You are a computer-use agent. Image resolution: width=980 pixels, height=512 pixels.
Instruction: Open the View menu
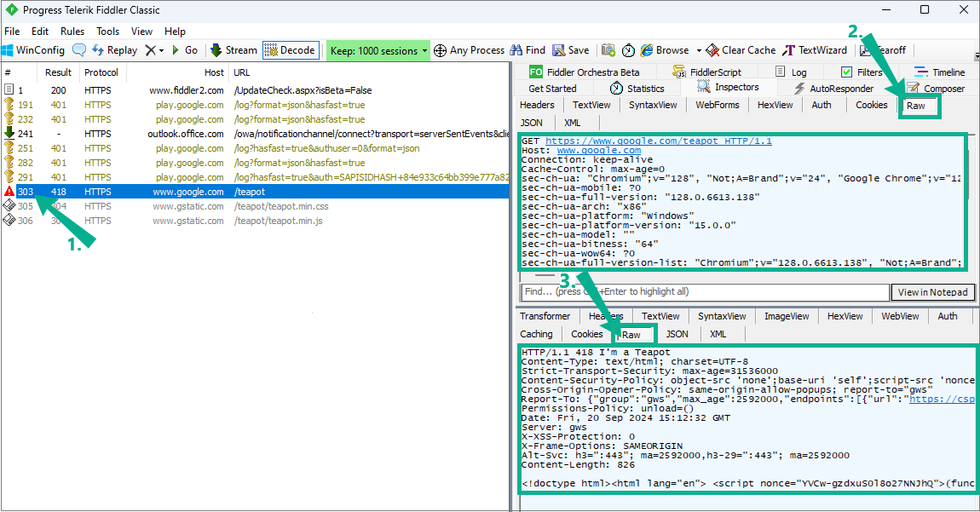click(141, 32)
